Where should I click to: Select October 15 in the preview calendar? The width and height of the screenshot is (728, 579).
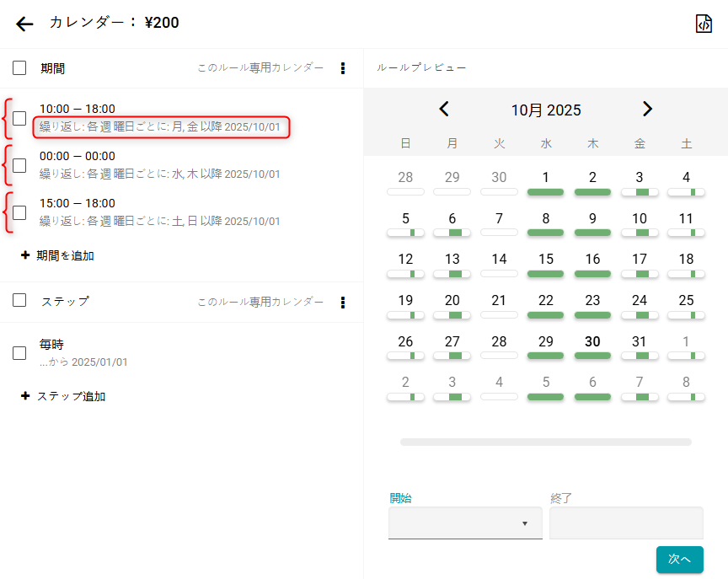click(546, 260)
